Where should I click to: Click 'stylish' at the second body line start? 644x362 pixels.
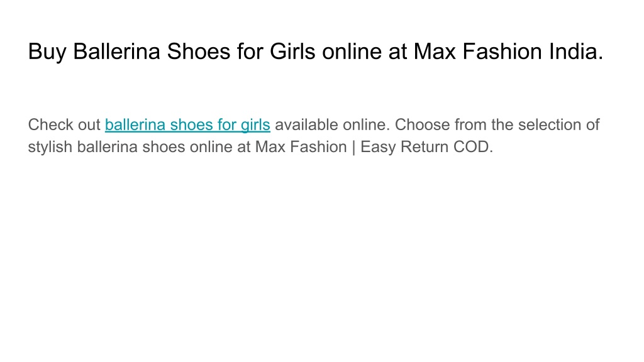50,147
